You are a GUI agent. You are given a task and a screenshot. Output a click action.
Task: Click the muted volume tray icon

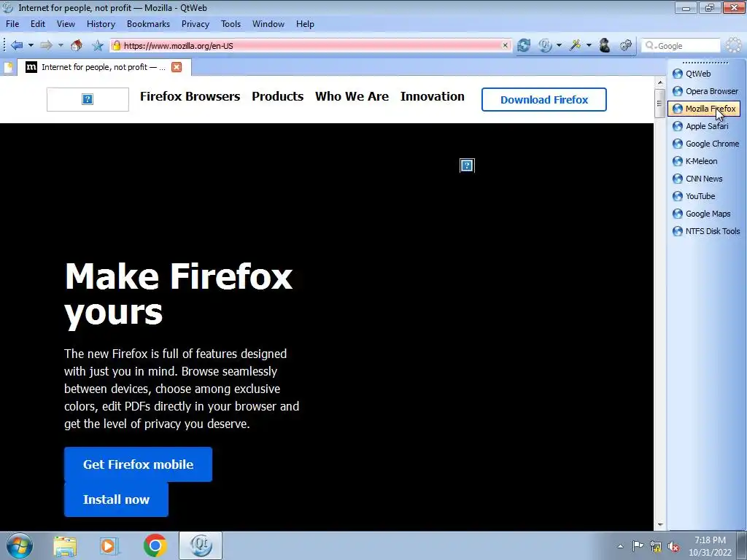click(x=673, y=547)
